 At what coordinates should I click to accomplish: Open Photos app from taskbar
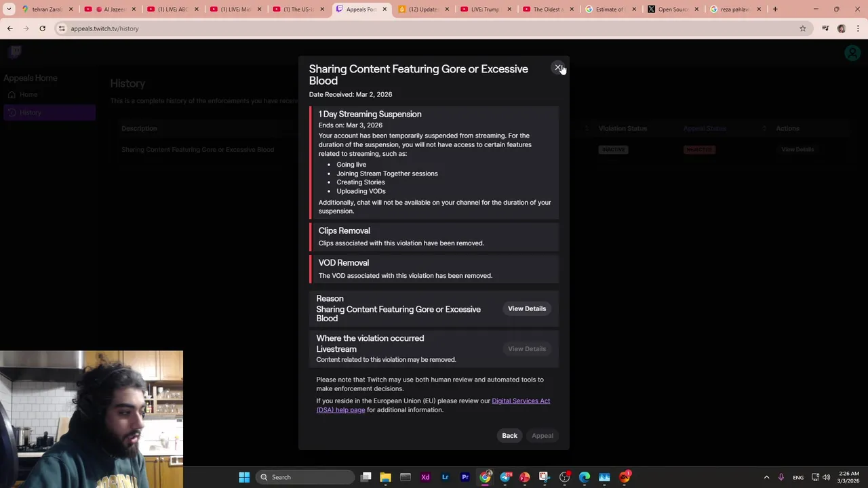tap(604, 477)
